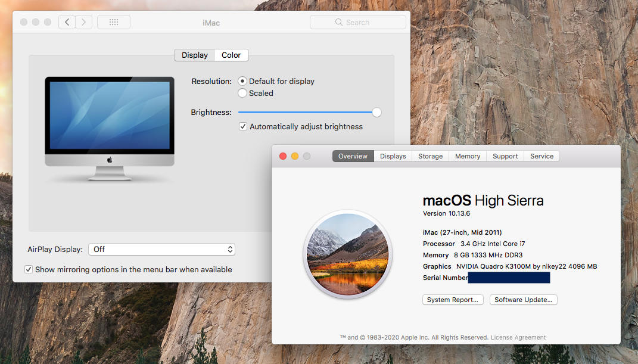Viewport: 638px width, 364px height.
Task: Open the Storage tab
Action: [x=431, y=156]
